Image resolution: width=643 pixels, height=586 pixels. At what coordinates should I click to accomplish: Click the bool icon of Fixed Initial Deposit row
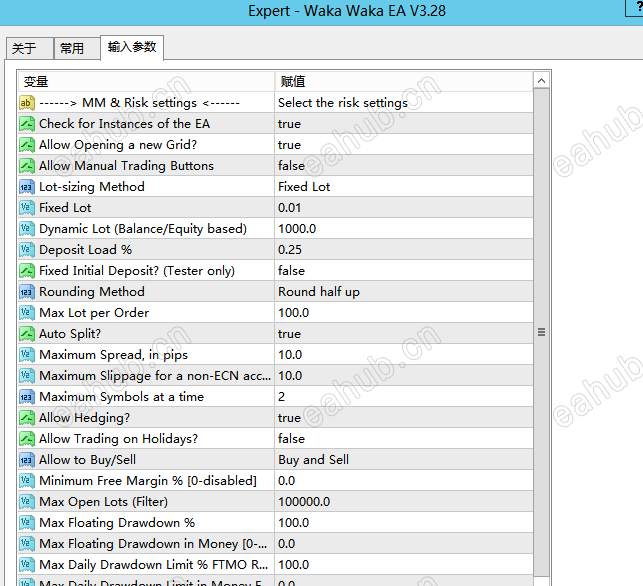[27, 271]
